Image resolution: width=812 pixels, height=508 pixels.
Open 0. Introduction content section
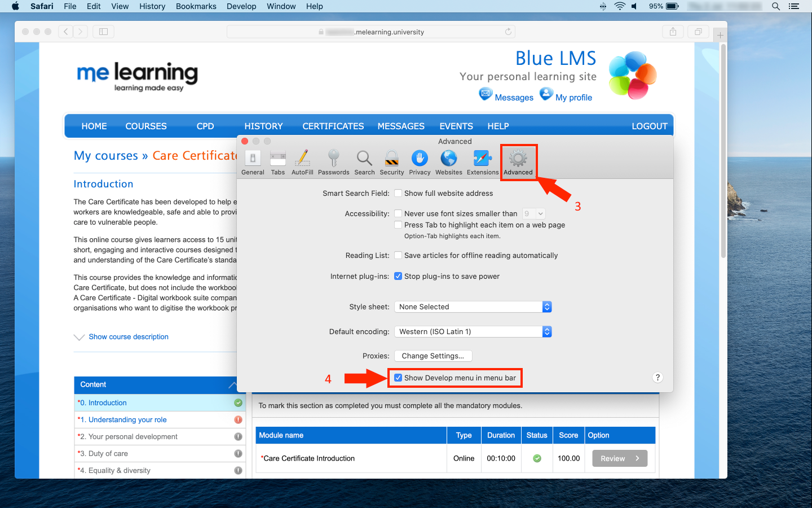tap(160, 402)
